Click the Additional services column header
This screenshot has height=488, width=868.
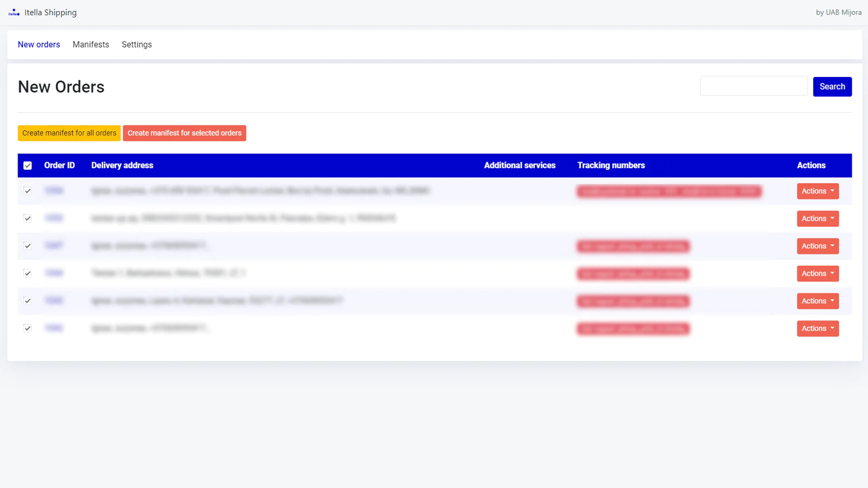(520, 165)
